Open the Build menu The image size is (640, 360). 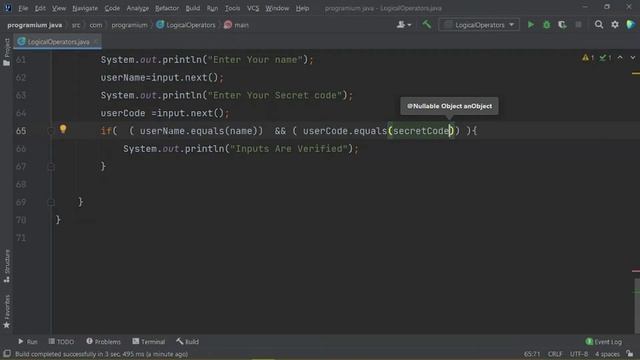coord(193,8)
